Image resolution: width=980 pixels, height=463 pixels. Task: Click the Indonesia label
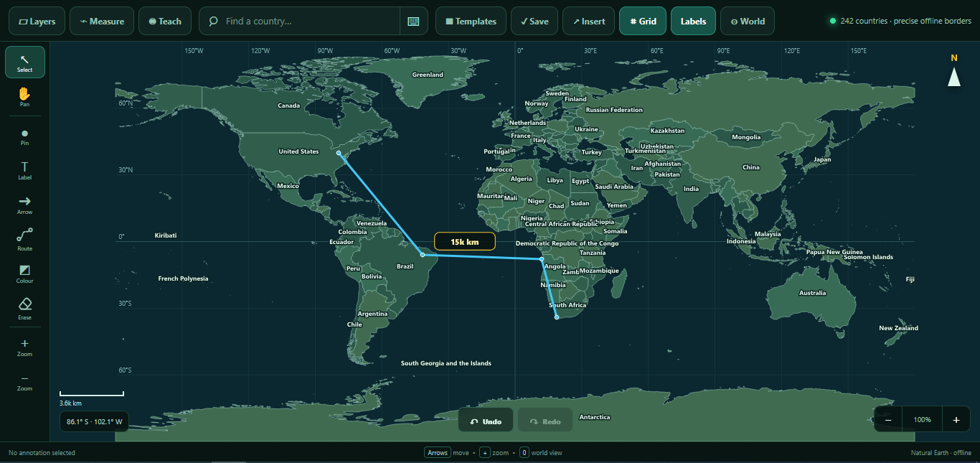741,241
